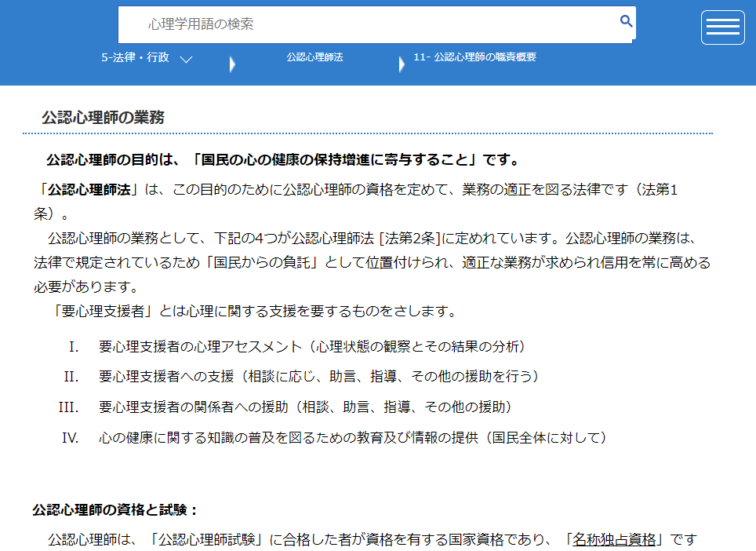Click the search magnifier icon
Image resolution: width=756 pixels, height=551 pixels.
[x=626, y=21]
